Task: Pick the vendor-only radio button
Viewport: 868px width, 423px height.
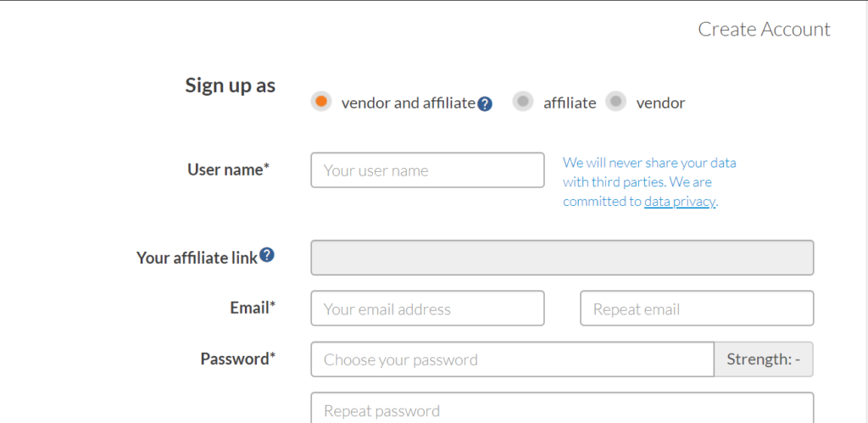Action: 616,102
